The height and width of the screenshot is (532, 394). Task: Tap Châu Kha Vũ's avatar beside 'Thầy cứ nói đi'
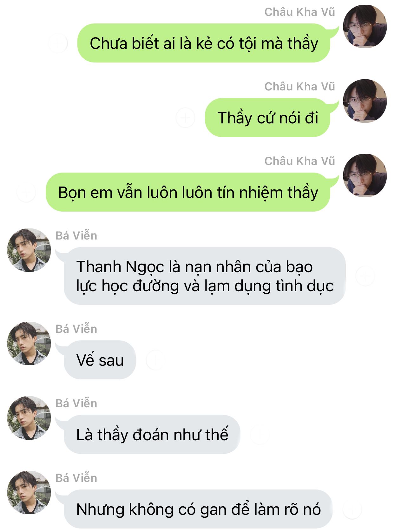[365, 101]
